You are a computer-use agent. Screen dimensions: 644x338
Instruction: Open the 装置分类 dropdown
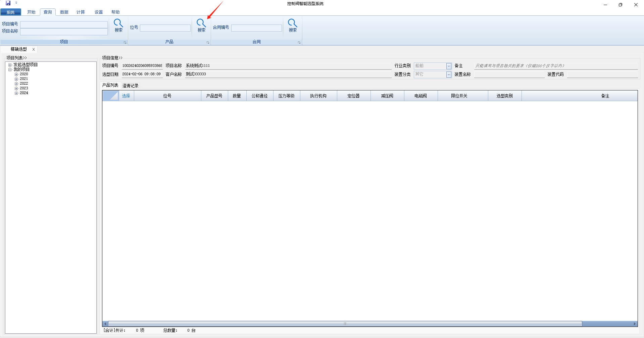(449, 75)
